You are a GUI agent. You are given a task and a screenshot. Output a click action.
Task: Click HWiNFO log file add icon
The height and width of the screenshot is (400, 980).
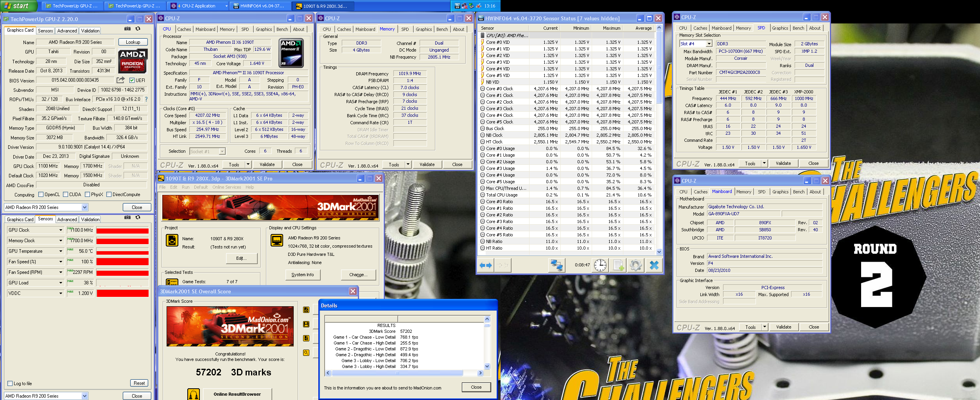[618, 265]
